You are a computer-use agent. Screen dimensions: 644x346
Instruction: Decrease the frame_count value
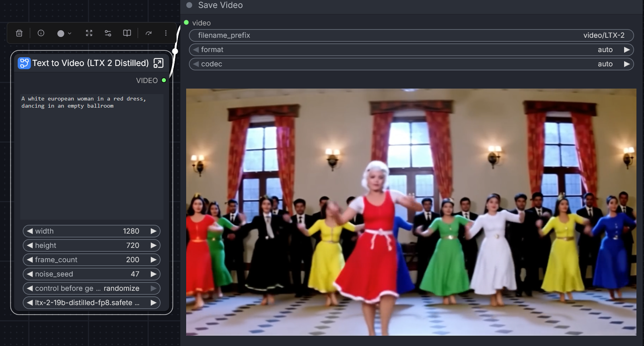point(29,260)
